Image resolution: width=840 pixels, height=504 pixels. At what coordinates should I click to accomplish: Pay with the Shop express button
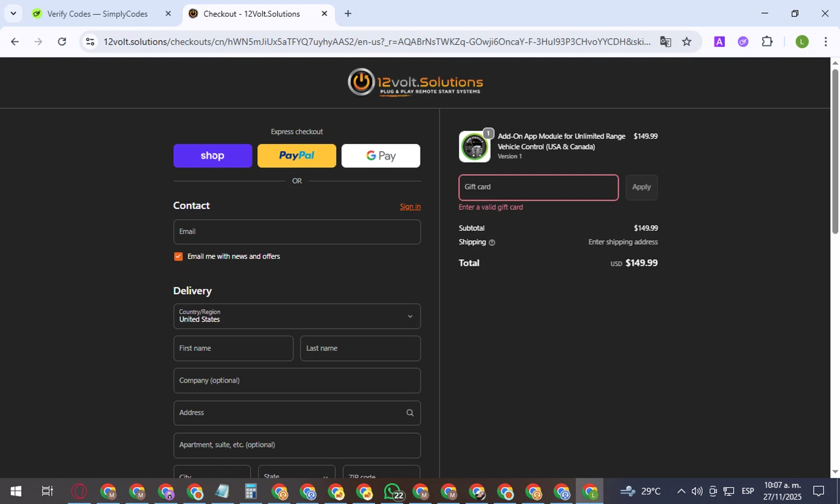pos(213,156)
